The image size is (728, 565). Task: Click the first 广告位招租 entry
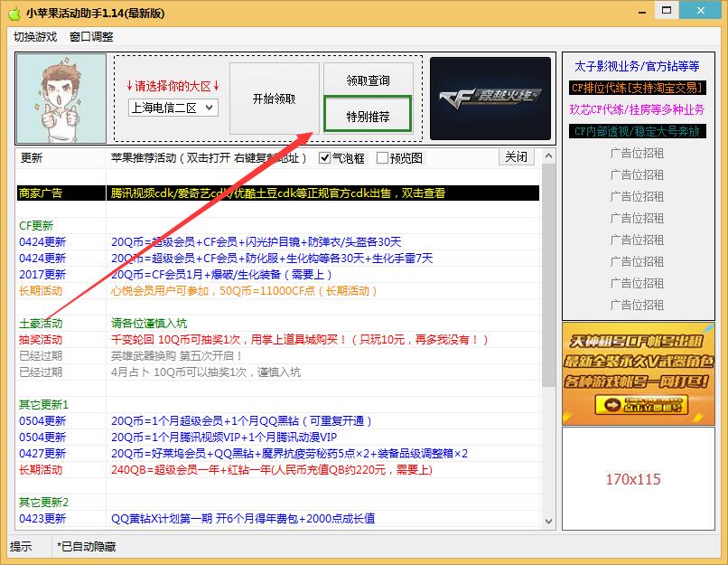(637, 154)
